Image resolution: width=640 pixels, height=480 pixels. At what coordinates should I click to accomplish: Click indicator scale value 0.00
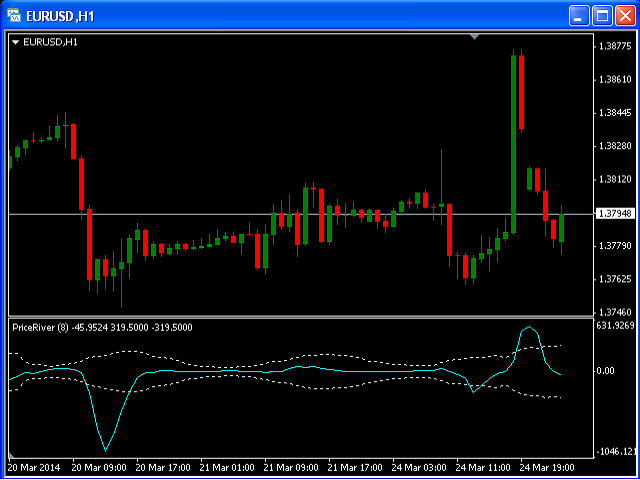605,371
